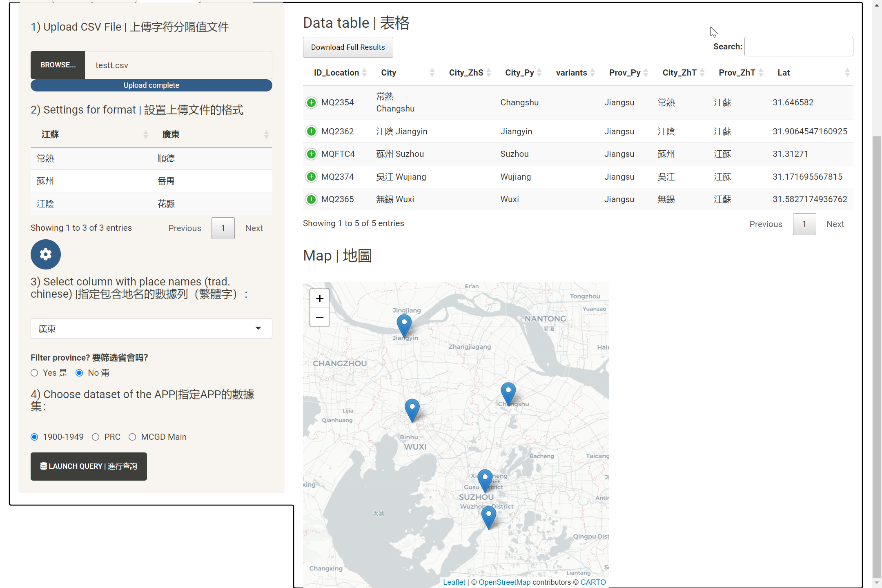Image resolution: width=882 pixels, height=588 pixels.
Task: Zoom in on the map
Action: (x=319, y=298)
